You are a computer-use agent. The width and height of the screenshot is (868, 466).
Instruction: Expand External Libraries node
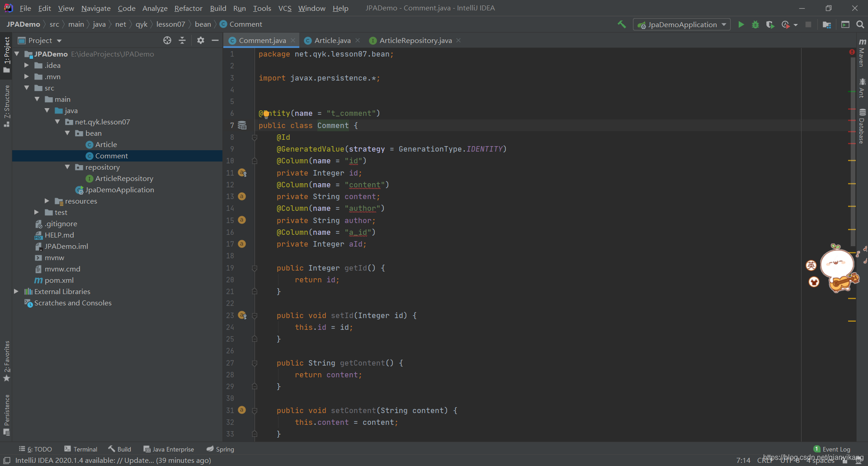tap(16, 291)
